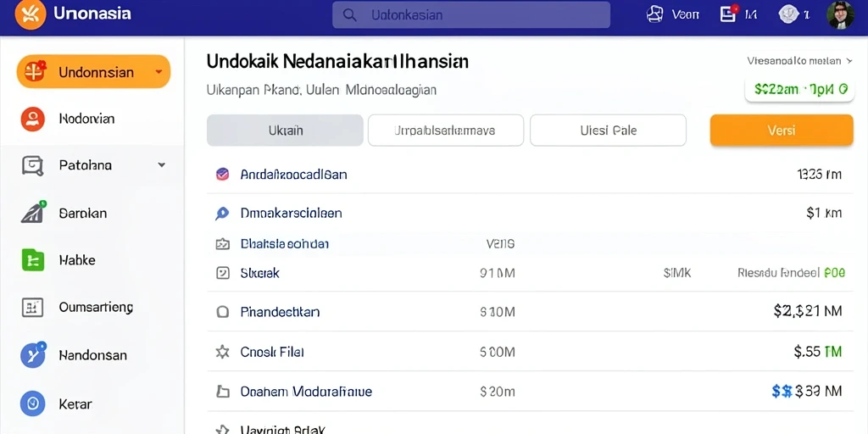The image size is (868, 434).
Task: Switch to the Uiesi Pale tab
Action: coord(608,131)
